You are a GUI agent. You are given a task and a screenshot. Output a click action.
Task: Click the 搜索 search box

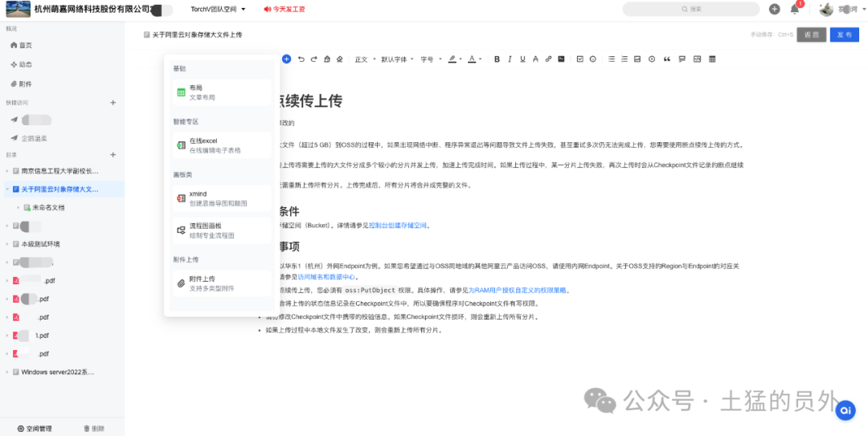click(691, 9)
